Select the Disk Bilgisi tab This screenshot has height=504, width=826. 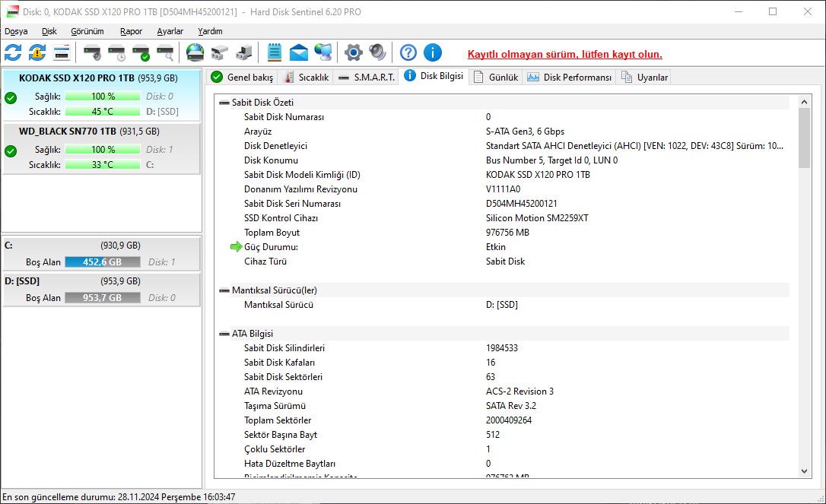tap(434, 76)
